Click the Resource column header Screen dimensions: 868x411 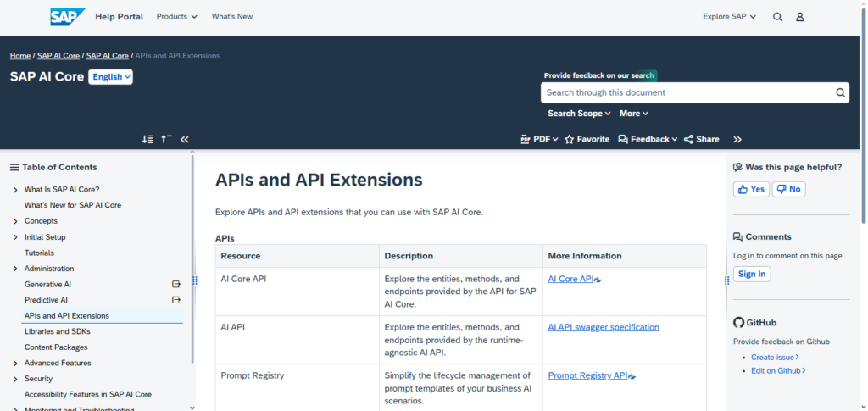pos(298,256)
